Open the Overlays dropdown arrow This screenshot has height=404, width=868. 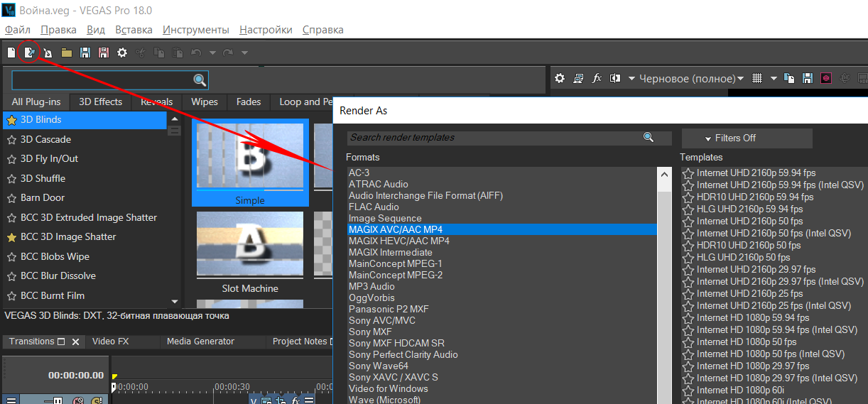774,78
